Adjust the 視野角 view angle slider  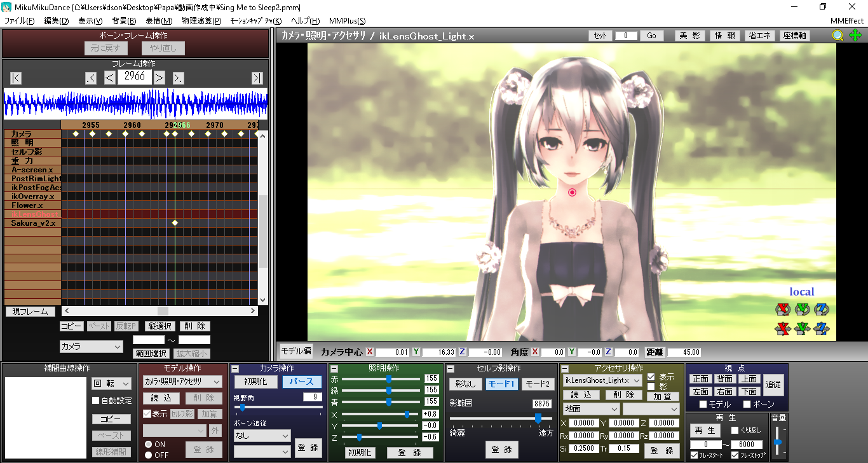click(x=242, y=407)
